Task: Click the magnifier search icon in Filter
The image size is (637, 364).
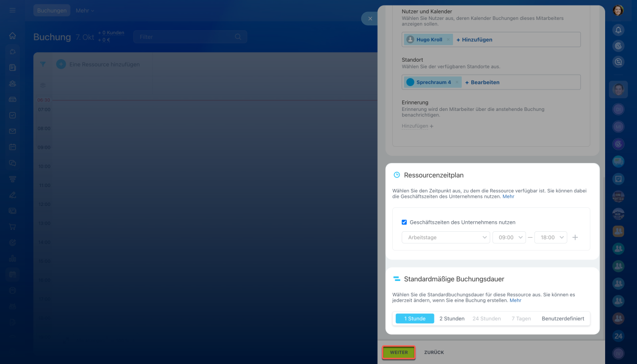Action: coord(238,37)
